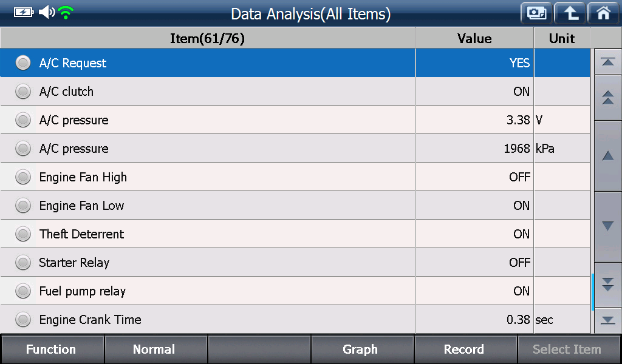The image size is (622, 364).
Task: Select the Theft Deterrent row
Action: tap(295, 234)
